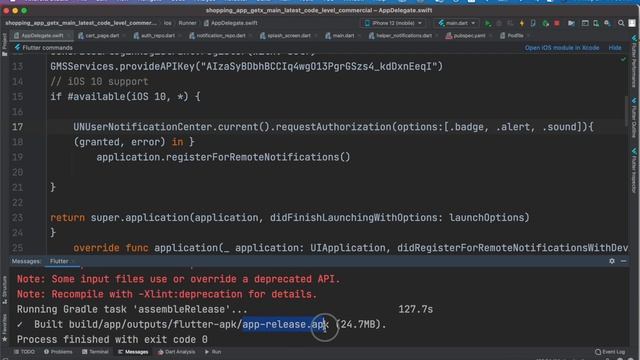640x360 pixels.
Task: Open the Event Log
Action: tap(610, 352)
